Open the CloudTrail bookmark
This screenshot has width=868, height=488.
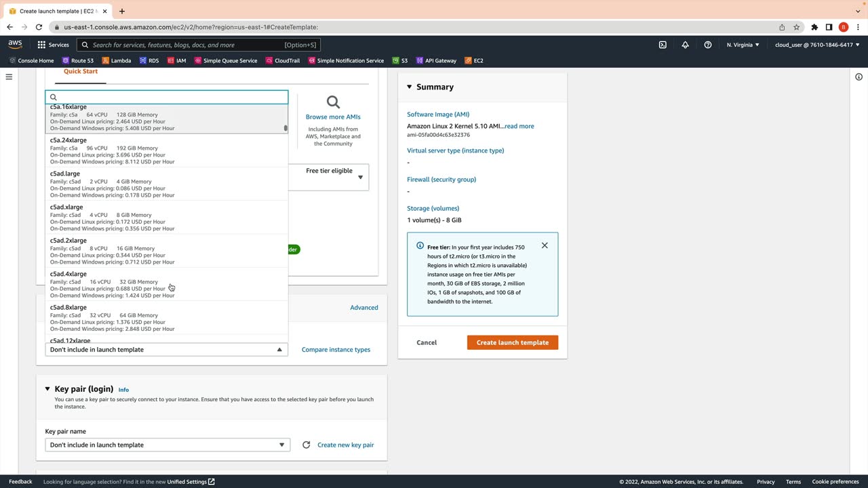click(x=283, y=60)
